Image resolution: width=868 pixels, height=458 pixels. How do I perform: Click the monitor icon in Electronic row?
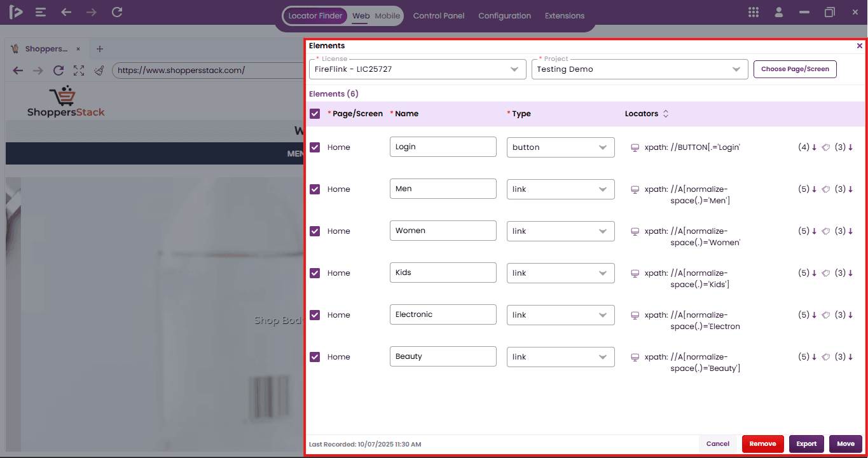pos(635,315)
